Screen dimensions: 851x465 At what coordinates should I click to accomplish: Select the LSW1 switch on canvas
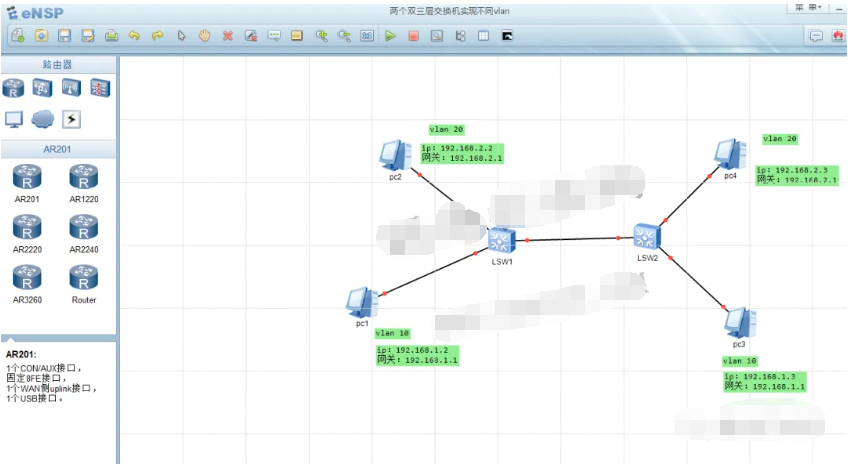[501, 240]
